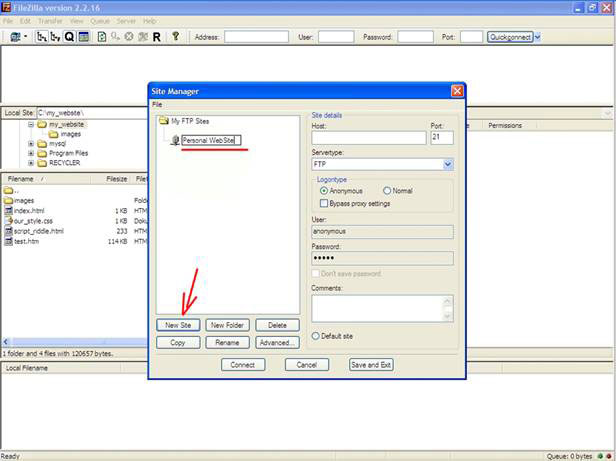
Task: Toggle the remote directory tree view icon
Action: [x=55, y=37]
